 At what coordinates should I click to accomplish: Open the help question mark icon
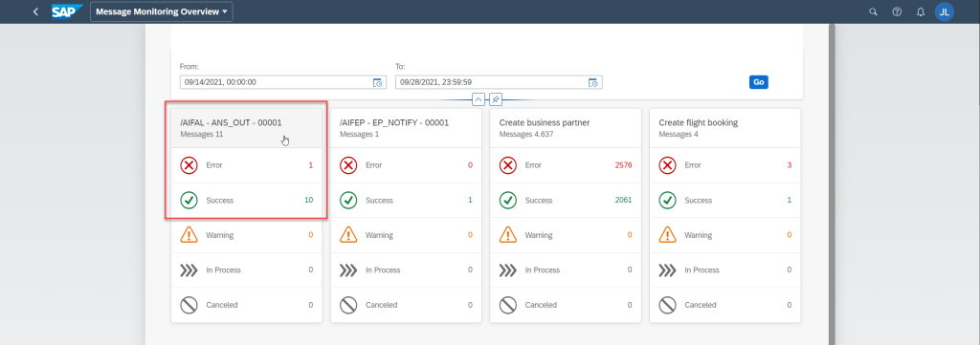click(x=897, y=11)
